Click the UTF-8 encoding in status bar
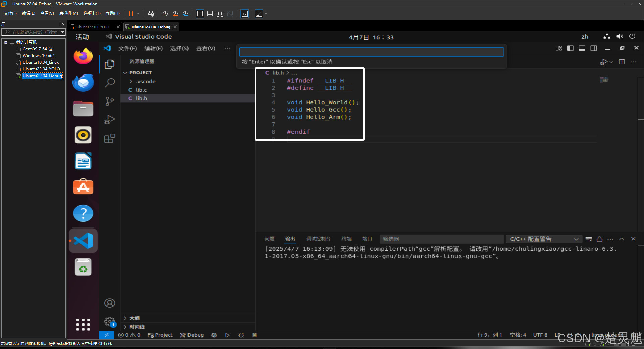This screenshot has width=644, height=349. [x=540, y=335]
